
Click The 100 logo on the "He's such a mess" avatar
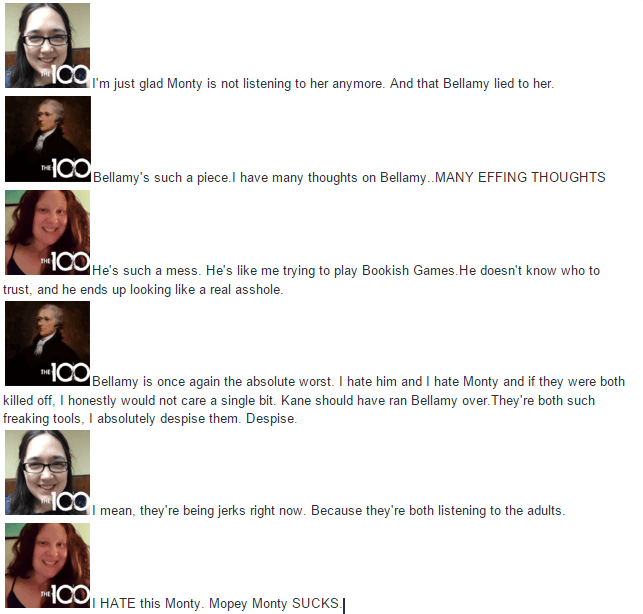coord(65,262)
